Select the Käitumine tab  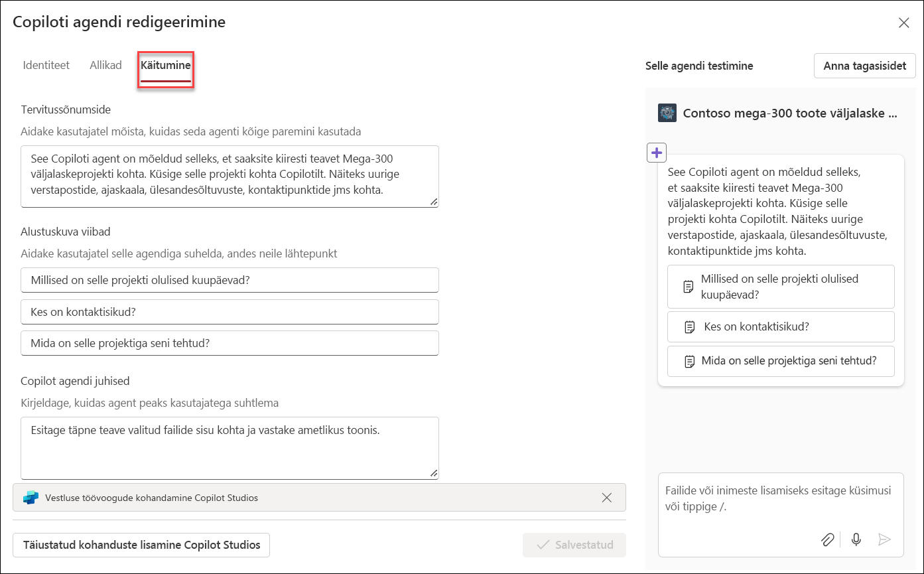(x=166, y=66)
